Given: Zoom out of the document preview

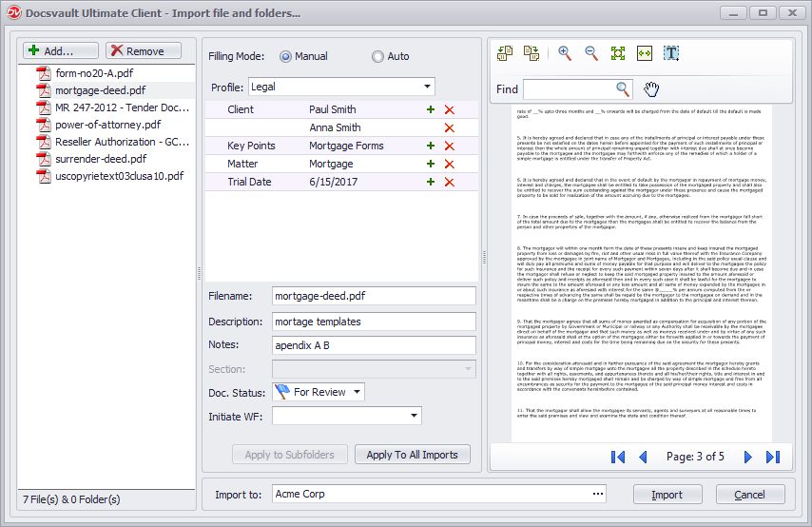Looking at the screenshot, I should (591, 53).
